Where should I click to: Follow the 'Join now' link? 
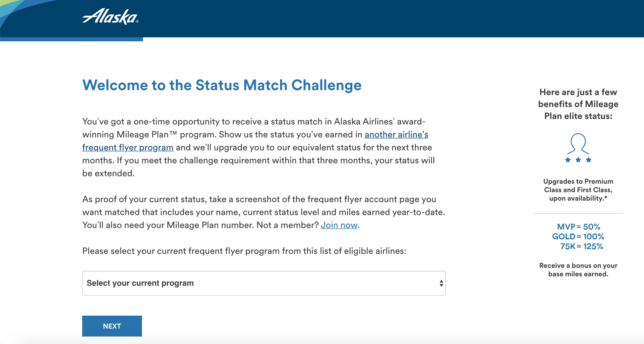click(339, 225)
